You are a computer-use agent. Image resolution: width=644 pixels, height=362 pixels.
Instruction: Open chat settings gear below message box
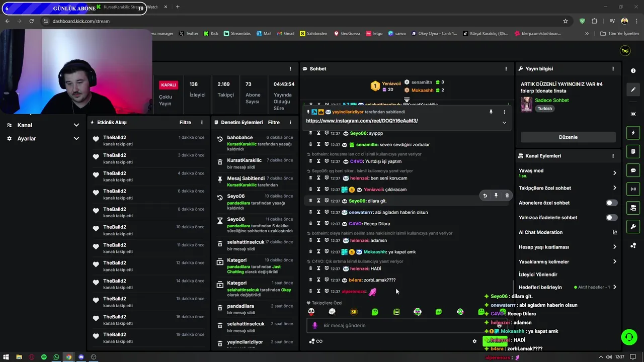(474, 341)
